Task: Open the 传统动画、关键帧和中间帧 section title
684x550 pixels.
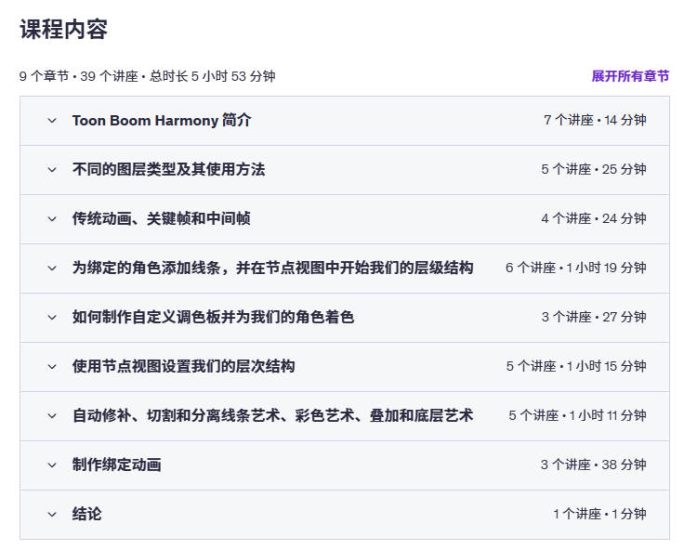Action: [161, 219]
